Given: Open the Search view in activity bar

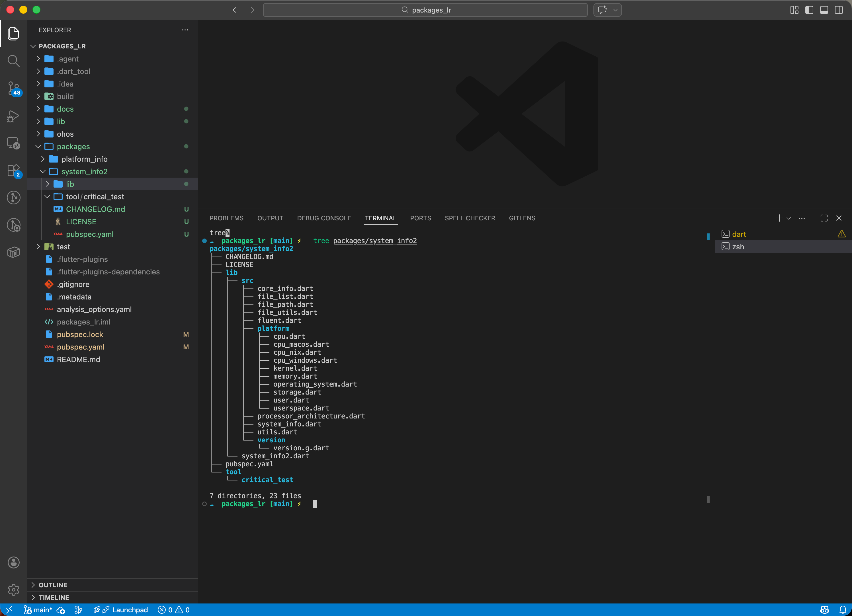Looking at the screenshot, I should point(13,60).
